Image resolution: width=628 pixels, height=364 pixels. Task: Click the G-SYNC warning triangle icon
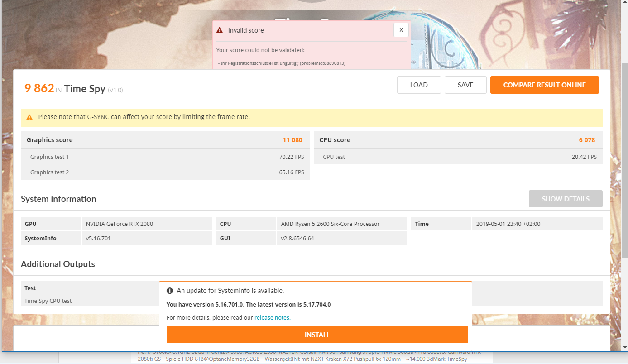(29, 117)
